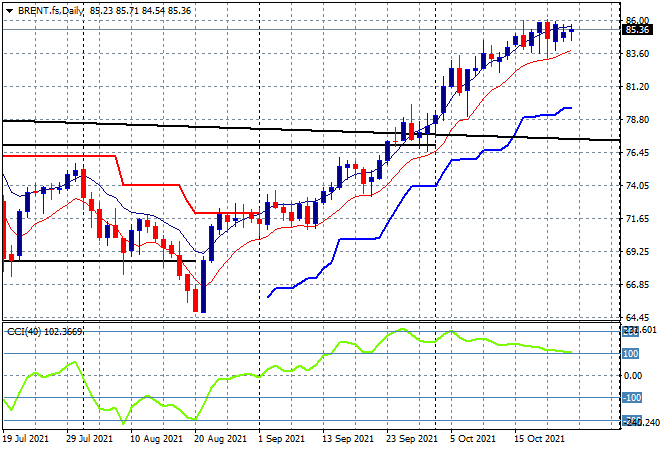660x450 pixels.
Task: Click the tall blue candle at the August low
Action: [204, 285]
